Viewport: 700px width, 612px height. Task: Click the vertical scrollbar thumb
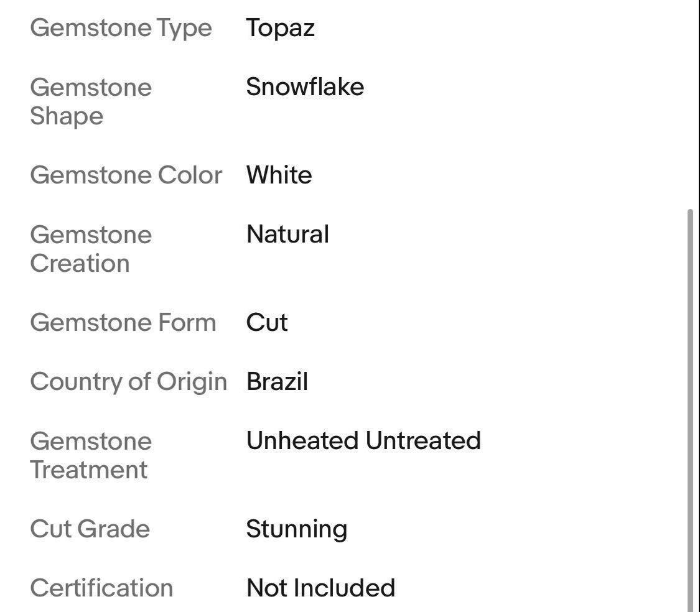(x=690, y=410)
